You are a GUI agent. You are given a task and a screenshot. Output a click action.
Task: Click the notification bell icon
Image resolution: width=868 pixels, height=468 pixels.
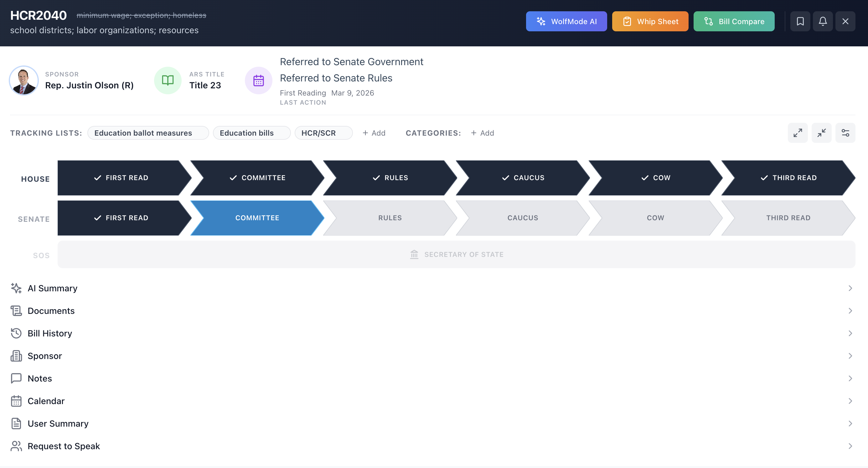(823, 21)
